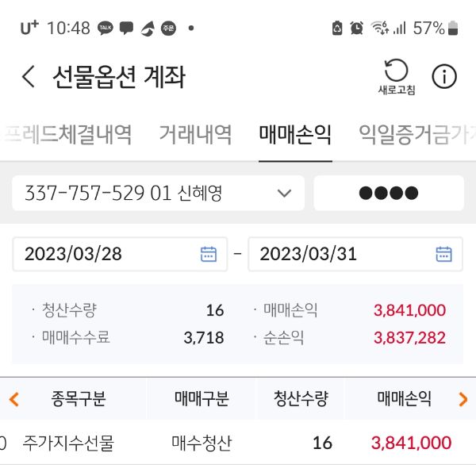Screen dimensions: 476x476
Task: Tap the 청산수량 column header
Action: [301, 398]
